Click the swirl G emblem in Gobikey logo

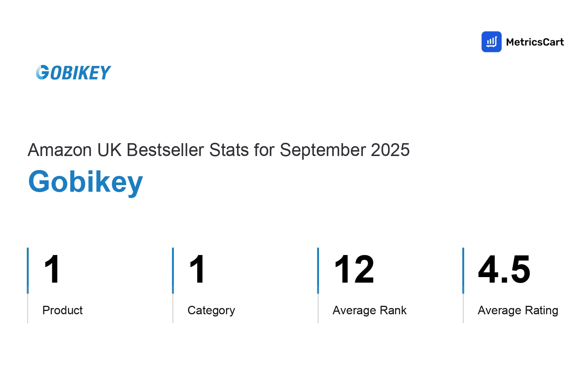tap(42, 72)
